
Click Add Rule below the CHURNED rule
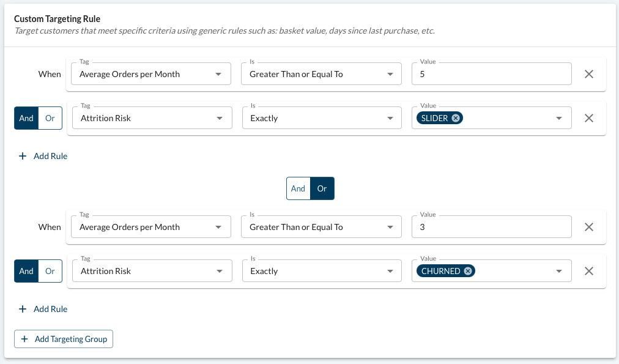tap(43, 309)
